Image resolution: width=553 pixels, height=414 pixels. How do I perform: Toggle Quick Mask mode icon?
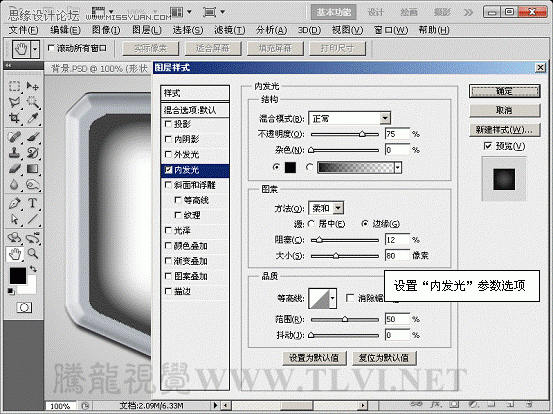point(24,308)
